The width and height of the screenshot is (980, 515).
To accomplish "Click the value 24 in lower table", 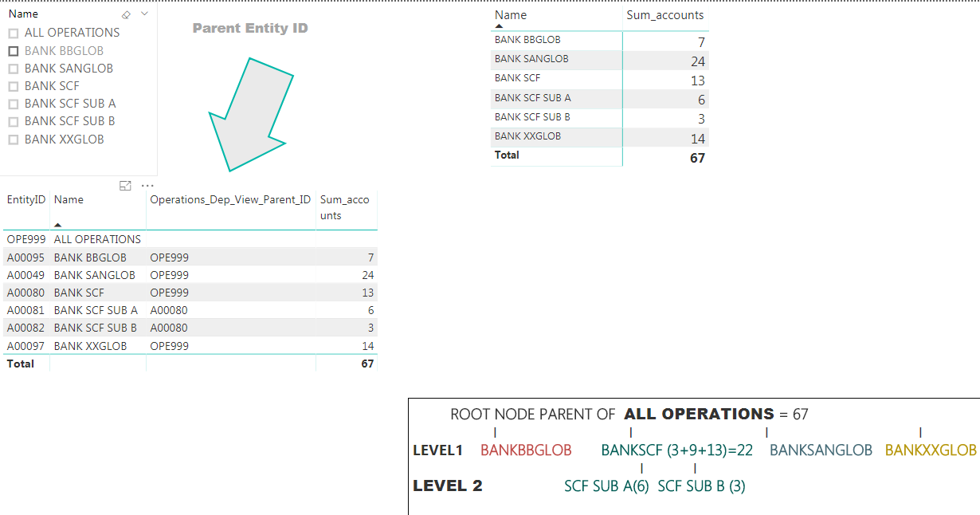I will pos(367,275).
